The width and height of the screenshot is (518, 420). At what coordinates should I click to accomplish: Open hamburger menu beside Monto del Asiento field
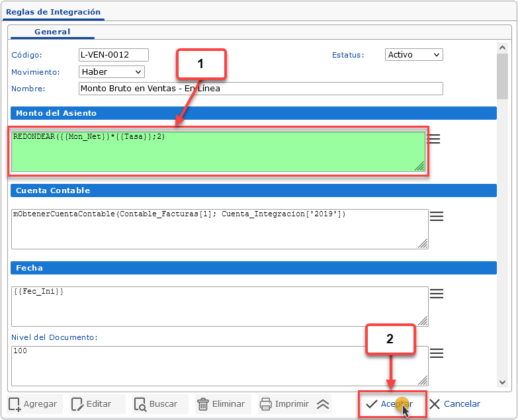click(x=434, y=139)
